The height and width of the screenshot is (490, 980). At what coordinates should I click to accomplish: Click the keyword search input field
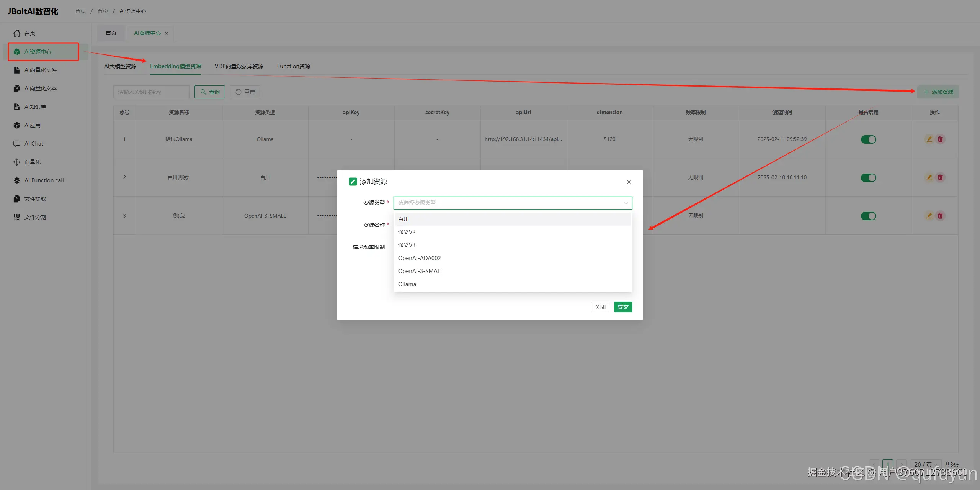151,92
